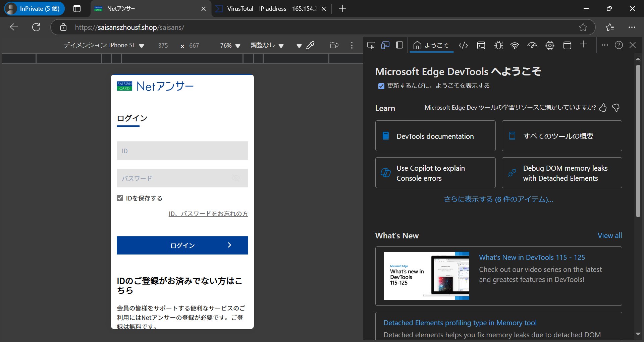Open the Application tool icon
Screen dimensions: 644x342
pos(567,45)
